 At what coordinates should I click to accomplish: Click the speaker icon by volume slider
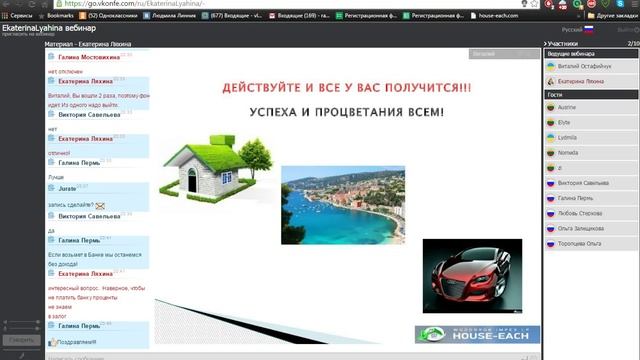coord(5,322)
